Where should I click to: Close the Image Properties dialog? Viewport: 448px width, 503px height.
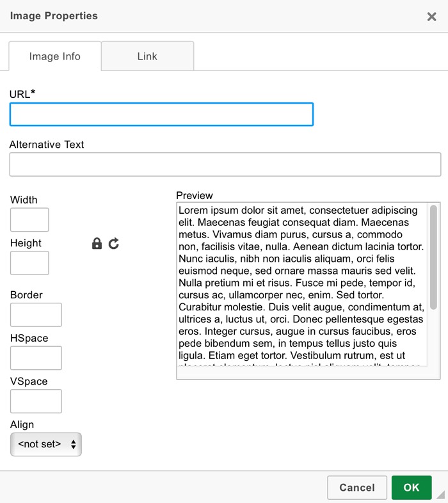pyautogui.click(x=431, y=17)
